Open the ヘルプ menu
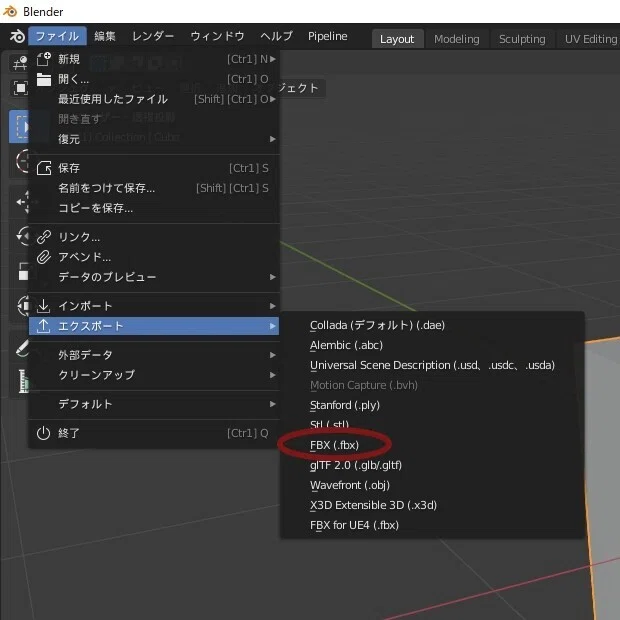Viewport: 620px width, 620px height. coord(276,36)
